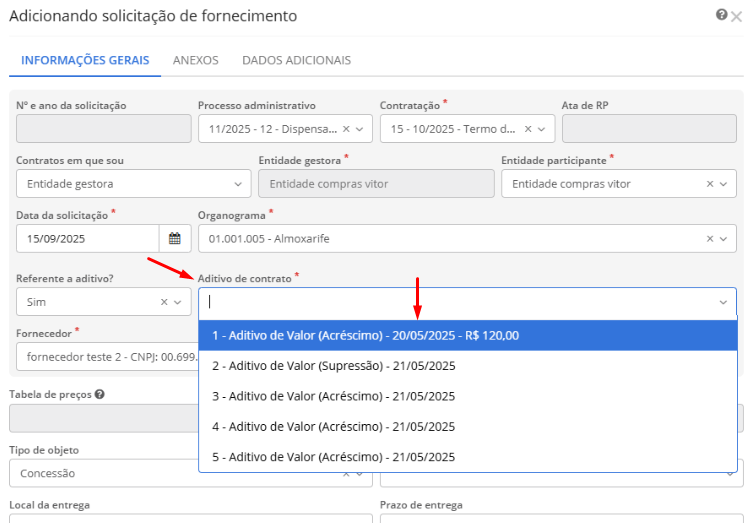
Task: Click the Data da solicitação date field
Action: 88,239
